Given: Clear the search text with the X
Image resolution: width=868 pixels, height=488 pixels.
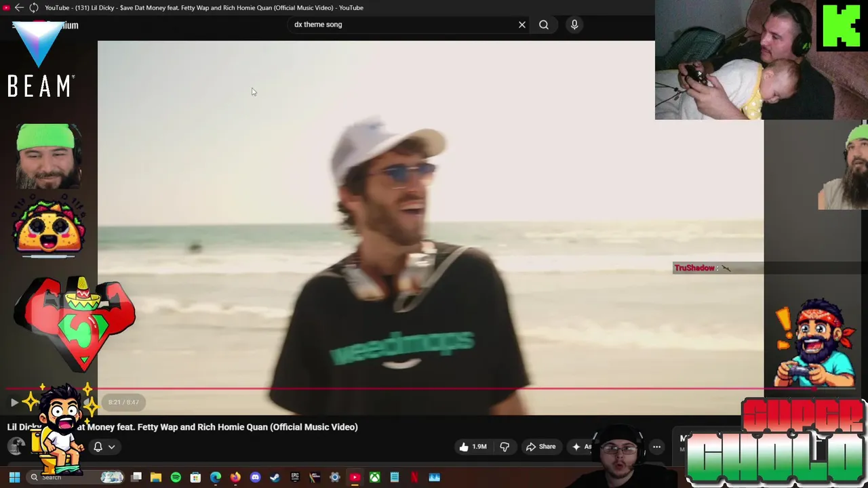Looking at the screenshot, I should click(x=522, y=25).
